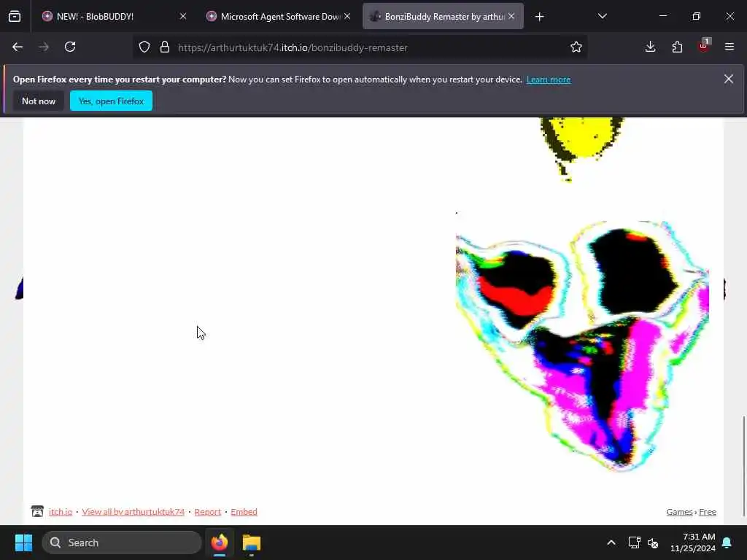Image resolution: width=747 pixels, height=560 pixels.
Task: Close the BlobBUDDY tab
Action: tap(183, 17)
